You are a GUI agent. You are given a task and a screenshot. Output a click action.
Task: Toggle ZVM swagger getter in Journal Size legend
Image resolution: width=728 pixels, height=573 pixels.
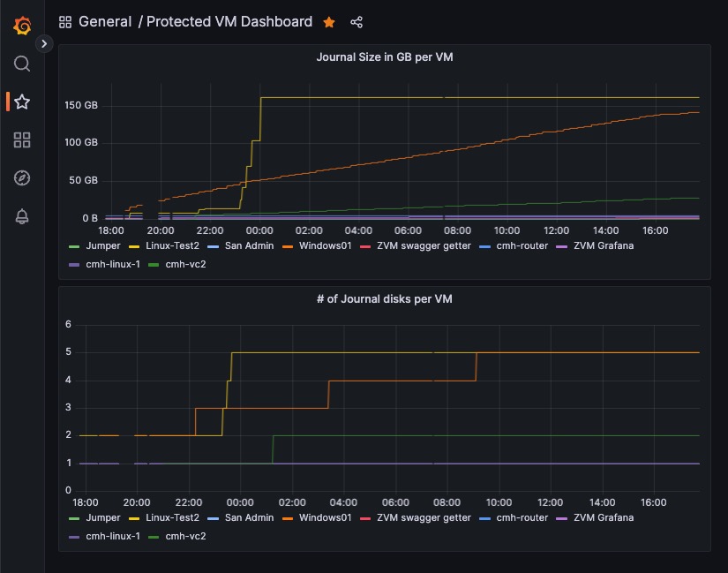[424, 245]
